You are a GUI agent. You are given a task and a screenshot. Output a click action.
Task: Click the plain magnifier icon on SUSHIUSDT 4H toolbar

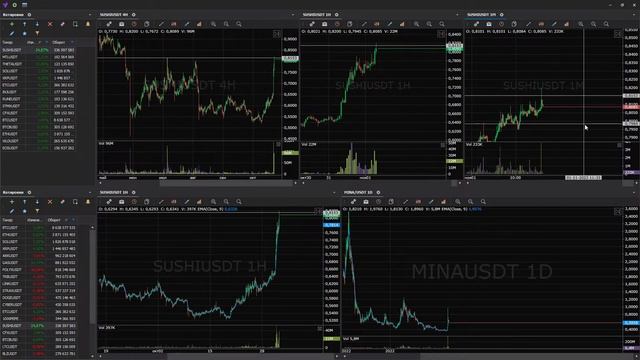click(239, 24)
